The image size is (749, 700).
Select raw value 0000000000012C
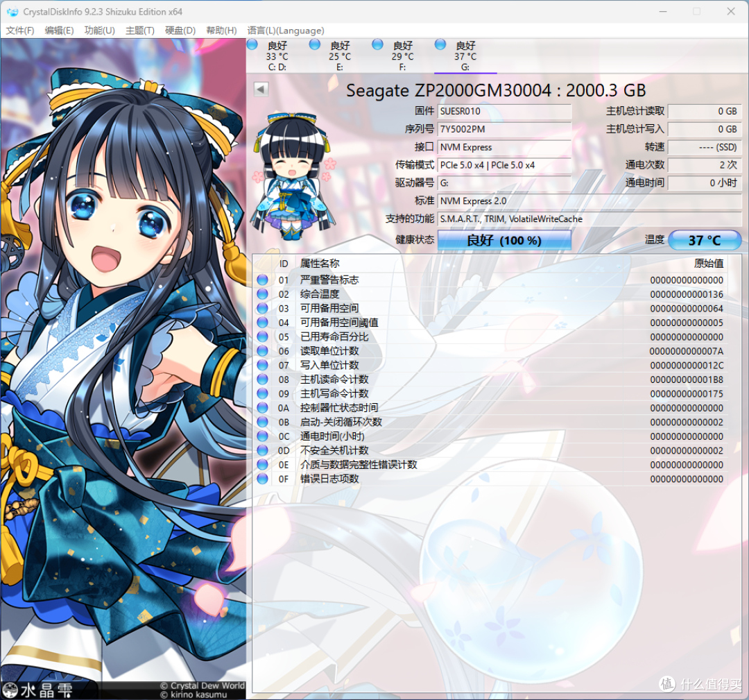click(x=687, y=366)
